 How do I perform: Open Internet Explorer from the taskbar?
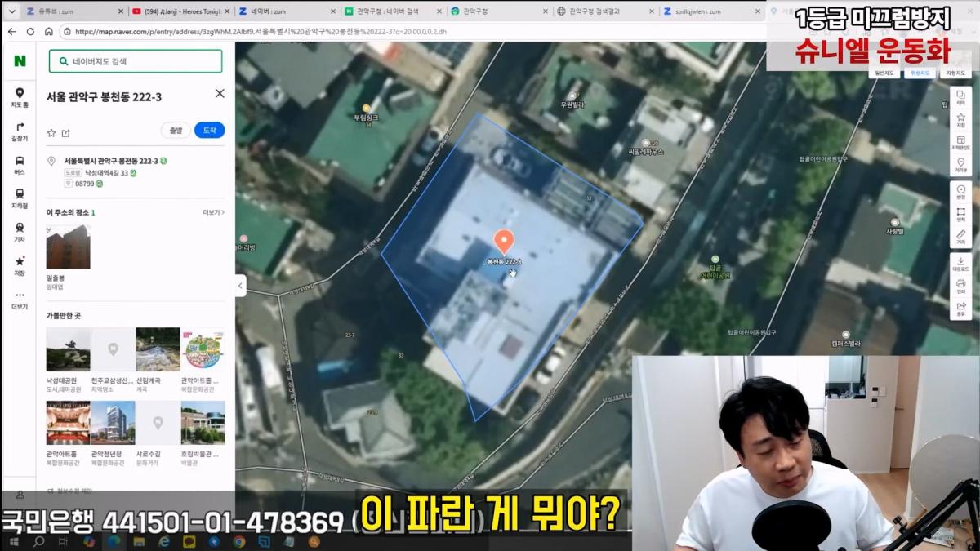pyautogui.click(x=163, y=540)
